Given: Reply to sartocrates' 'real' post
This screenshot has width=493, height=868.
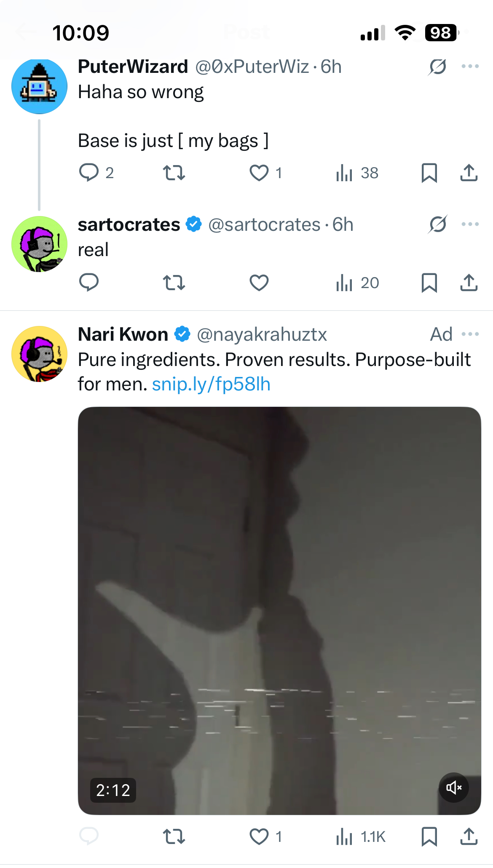Looking at the screenshot, I should point(89,283).
